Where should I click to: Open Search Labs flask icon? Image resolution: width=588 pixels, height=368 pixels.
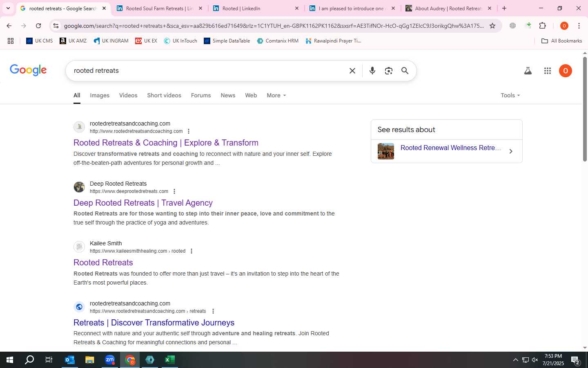click(x=528, y=71)
